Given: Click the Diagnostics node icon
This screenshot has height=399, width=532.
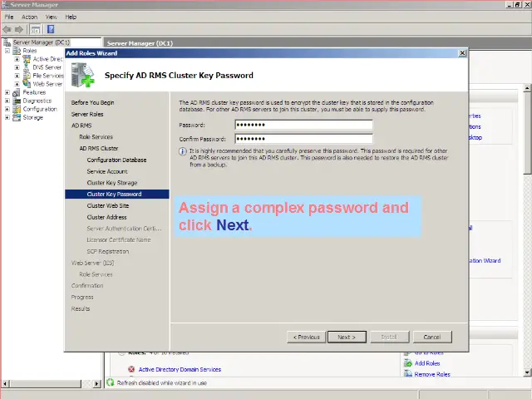Looking at the screenshot, I should [17, 101].
